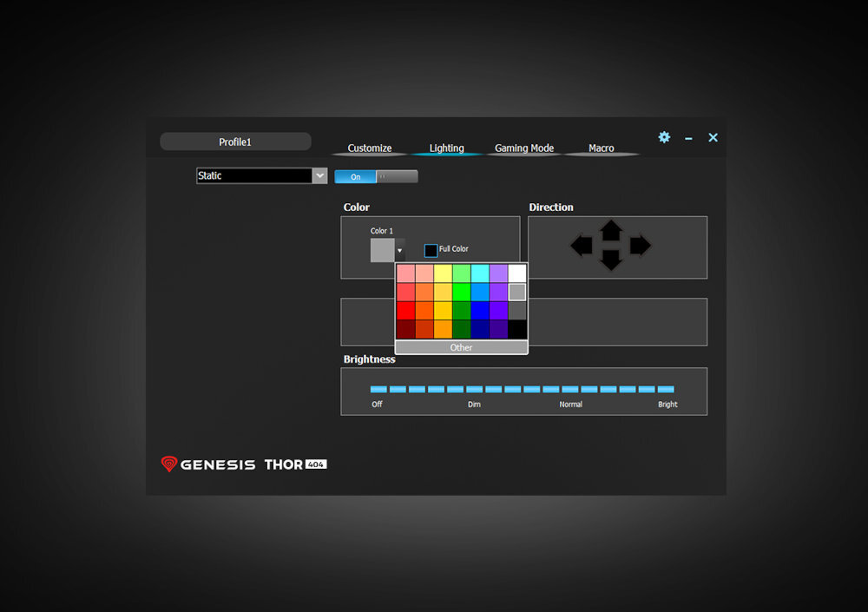
Task: Expand the Static lighting mode dropdown
Action: 319,175
